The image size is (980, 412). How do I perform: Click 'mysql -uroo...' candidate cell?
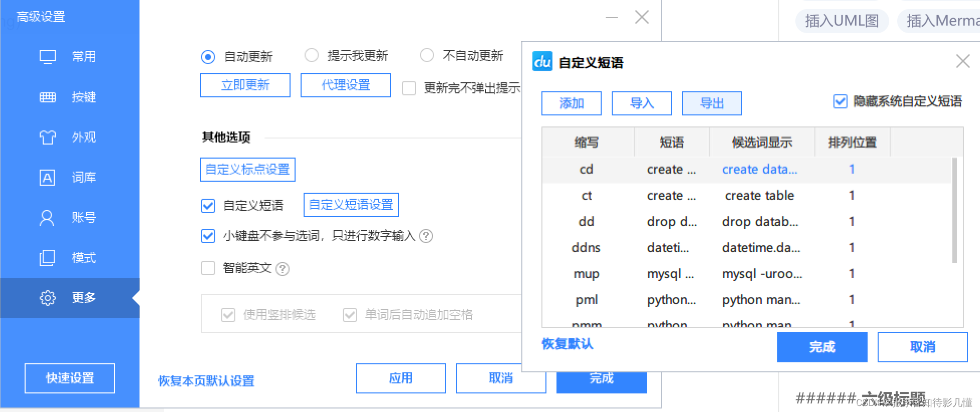[762, 274]
